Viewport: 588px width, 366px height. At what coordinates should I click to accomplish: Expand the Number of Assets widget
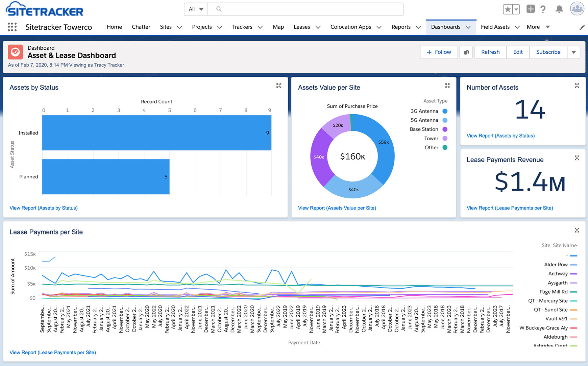tap(577, 86)
